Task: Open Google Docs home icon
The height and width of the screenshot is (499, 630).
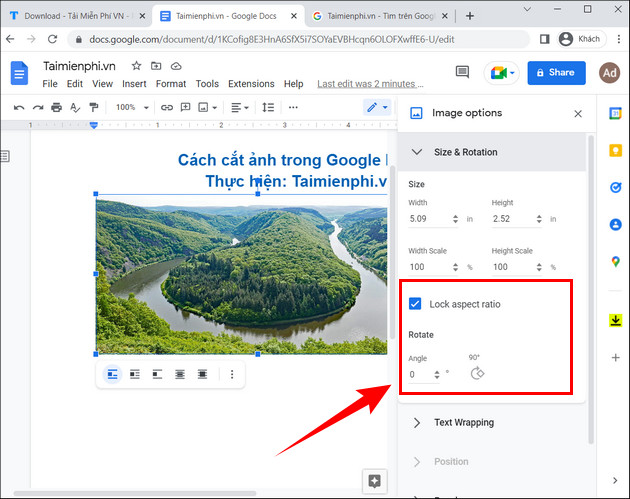Action: pyautogui.click(x=19, y=73)
